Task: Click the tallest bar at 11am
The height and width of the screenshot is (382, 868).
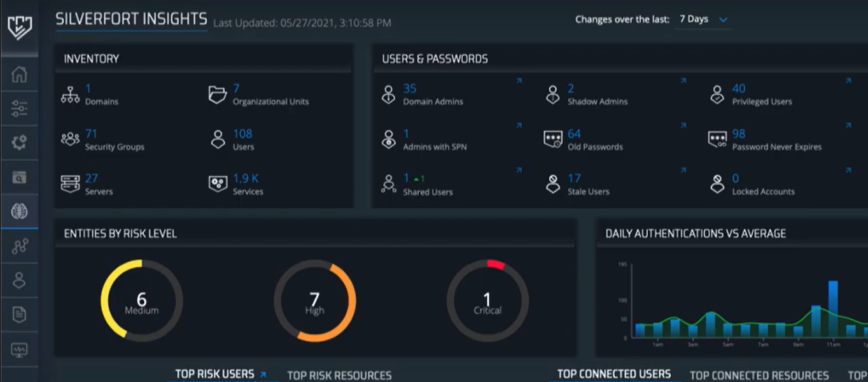Action: pyautogui.click(x=833, y=309)
